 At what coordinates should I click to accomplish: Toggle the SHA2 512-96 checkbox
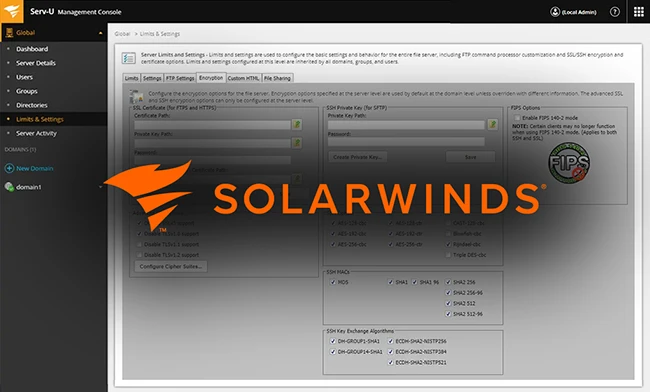tap(448, 314)
